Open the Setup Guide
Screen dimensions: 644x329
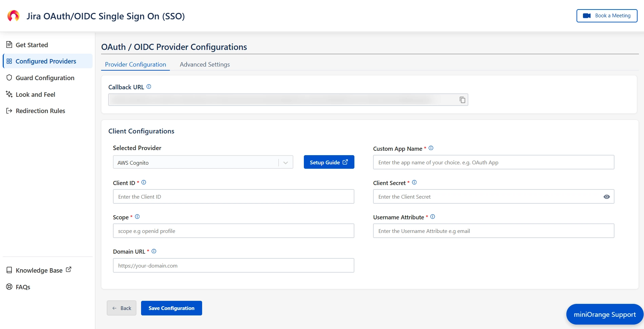(x=329, y=162)
